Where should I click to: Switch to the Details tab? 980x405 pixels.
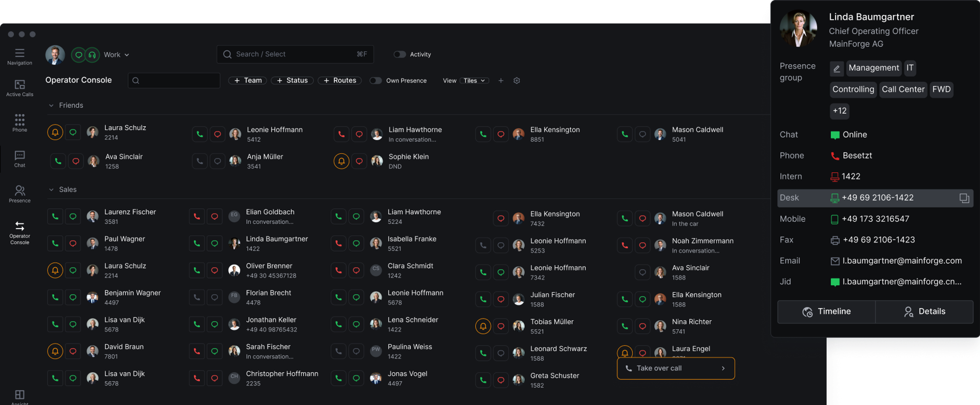coord(924,311)
